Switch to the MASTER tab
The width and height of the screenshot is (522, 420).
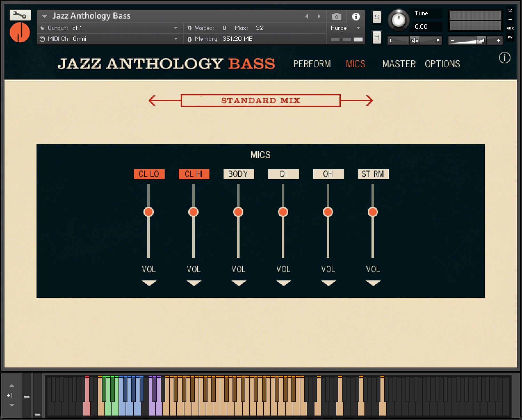tap(399, 64)
